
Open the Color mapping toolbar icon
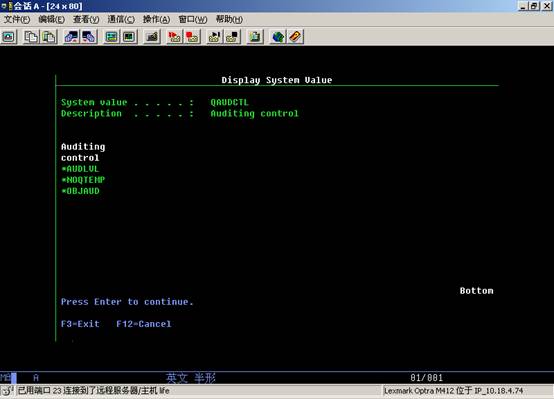(129, 37)
